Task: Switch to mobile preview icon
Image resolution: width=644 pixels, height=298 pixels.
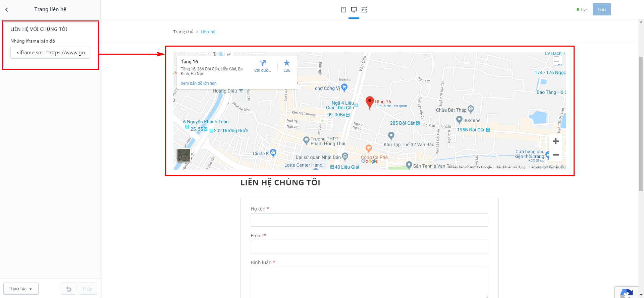Action: (x=343, y=10)
